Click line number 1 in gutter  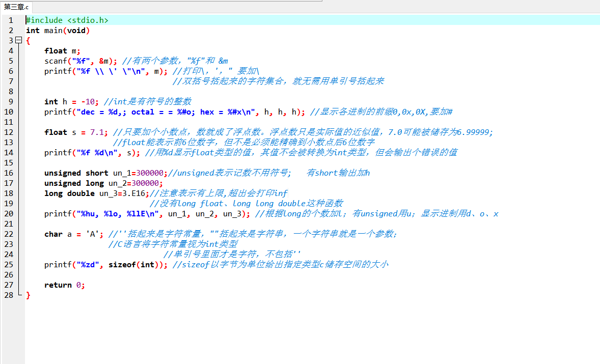[x=11, y=20]
